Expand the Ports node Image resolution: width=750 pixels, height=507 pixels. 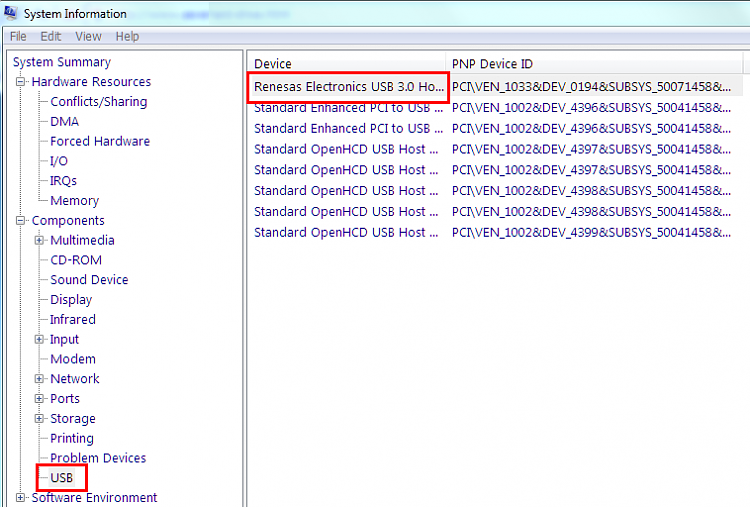(39, 398)
